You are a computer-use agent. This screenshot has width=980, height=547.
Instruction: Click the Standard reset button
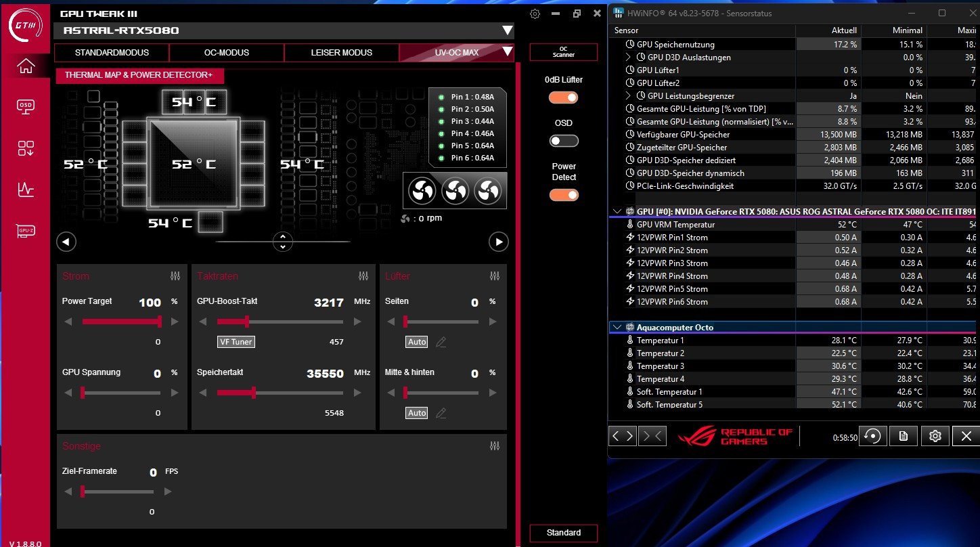(564, 533)
